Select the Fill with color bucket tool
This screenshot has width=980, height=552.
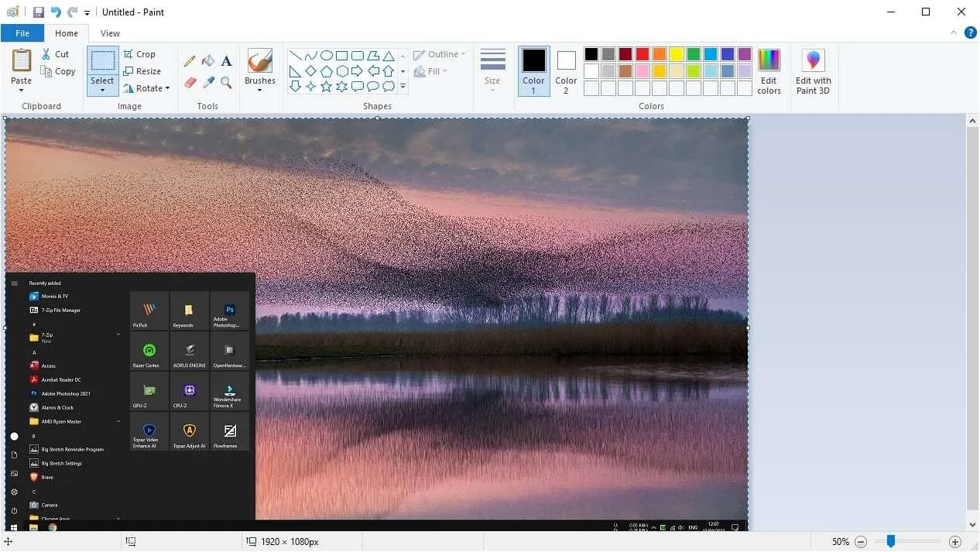point(208,61)
